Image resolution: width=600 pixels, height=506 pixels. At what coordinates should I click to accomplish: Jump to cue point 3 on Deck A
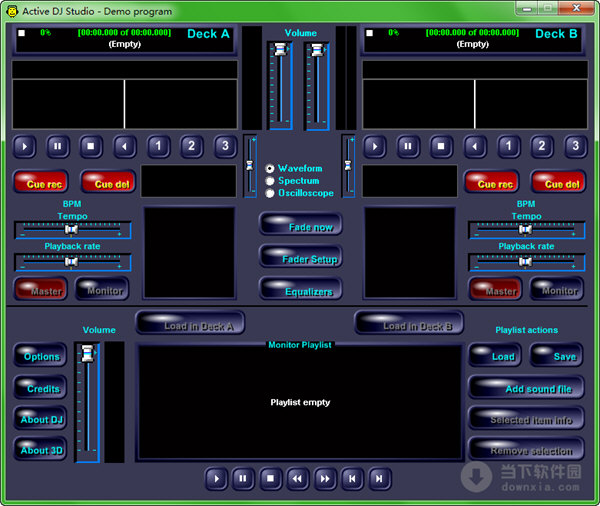[225, 147]
